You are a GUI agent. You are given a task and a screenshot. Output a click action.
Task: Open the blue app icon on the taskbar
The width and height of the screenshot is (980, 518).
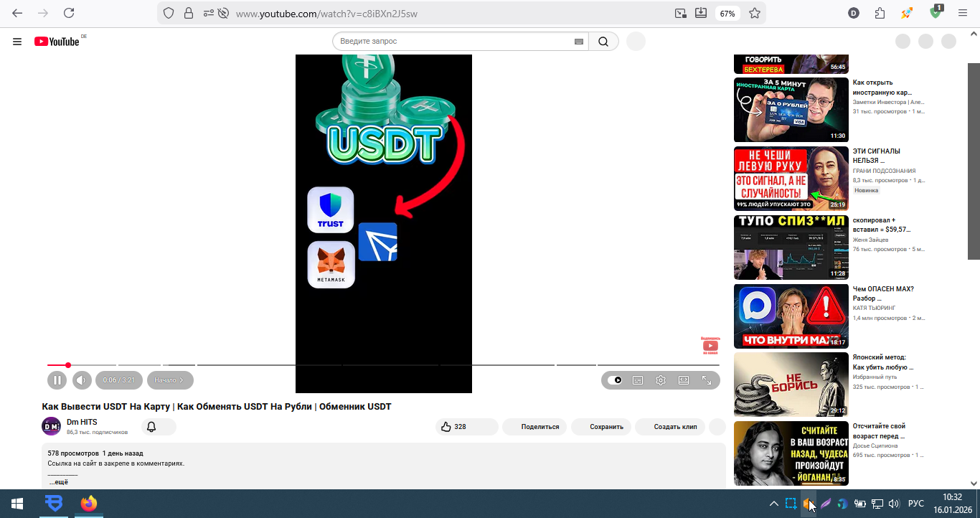(x=53, y=504)
